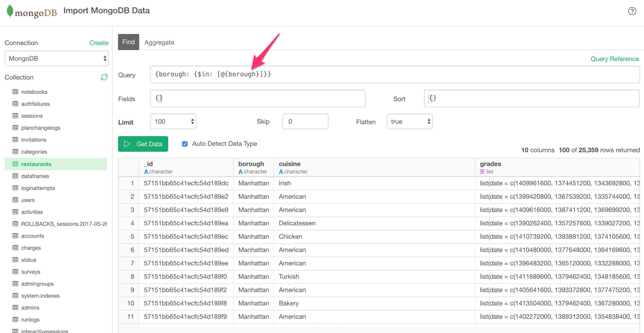Select the authfailures collection
The width and height of the screenshot is (644, 333).
tap(35, 104)
